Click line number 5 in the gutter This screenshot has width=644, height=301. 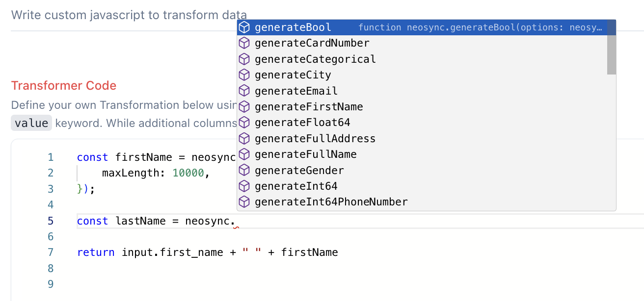pyautogui.click(x=50, y=221)
